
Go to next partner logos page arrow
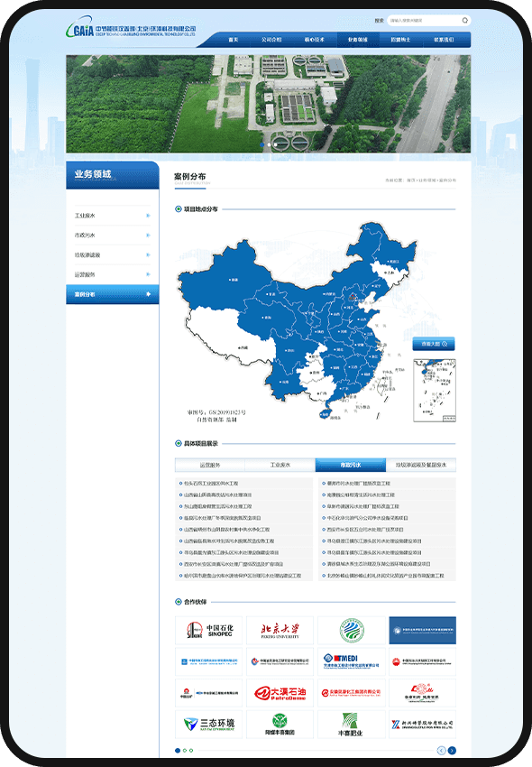click(x=452, y=751)
